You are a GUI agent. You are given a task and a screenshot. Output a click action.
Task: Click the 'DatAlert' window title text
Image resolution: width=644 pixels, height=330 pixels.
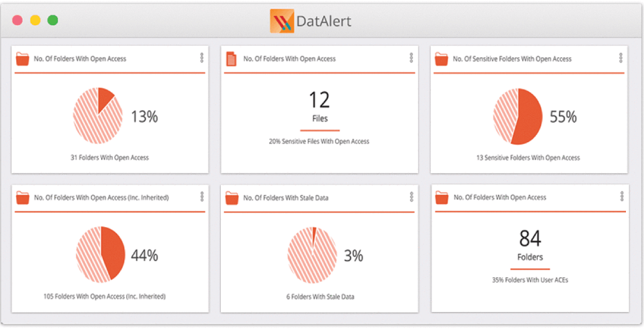[324, 21]
